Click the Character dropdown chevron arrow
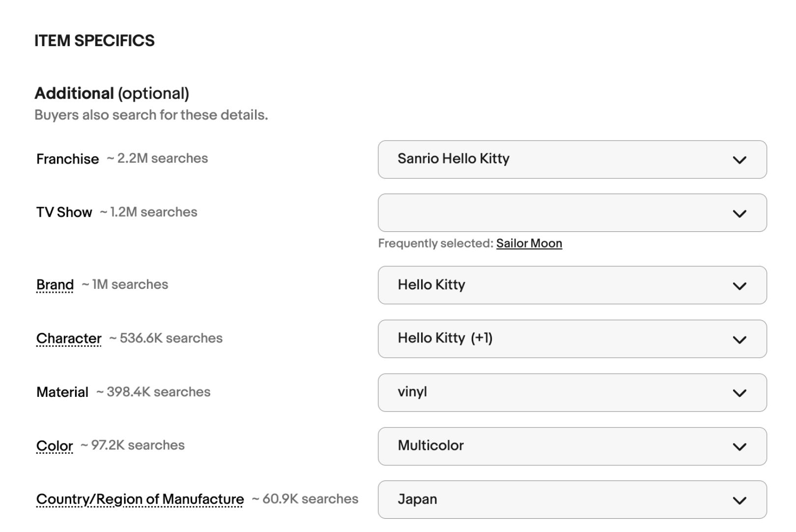The width and height of the screenshot is (796, 532). (739, 339)
